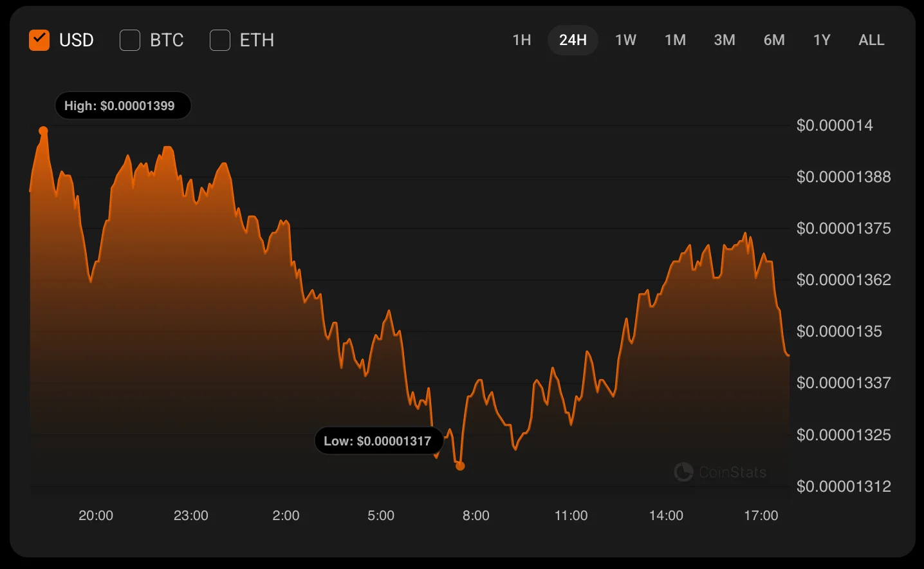924x569 pixels.
Task: Click the high price point marker
Action: click(43, 131)
